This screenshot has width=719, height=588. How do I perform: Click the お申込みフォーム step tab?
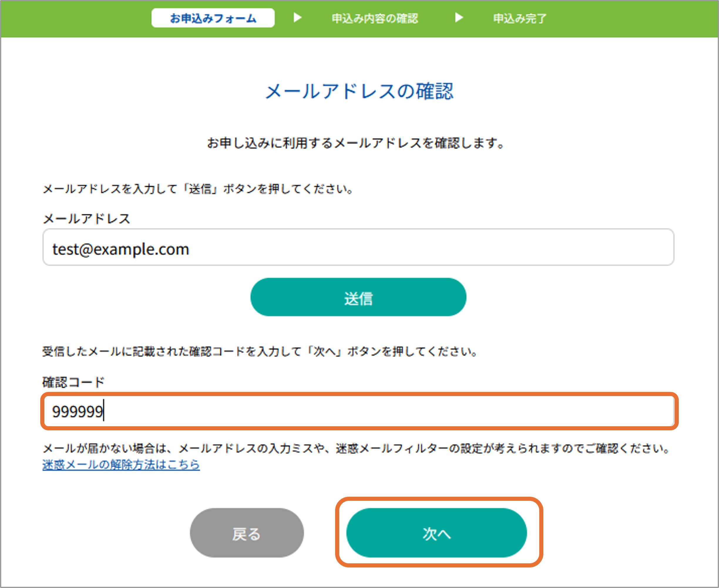pyautogui.click(x=213, y=18)
